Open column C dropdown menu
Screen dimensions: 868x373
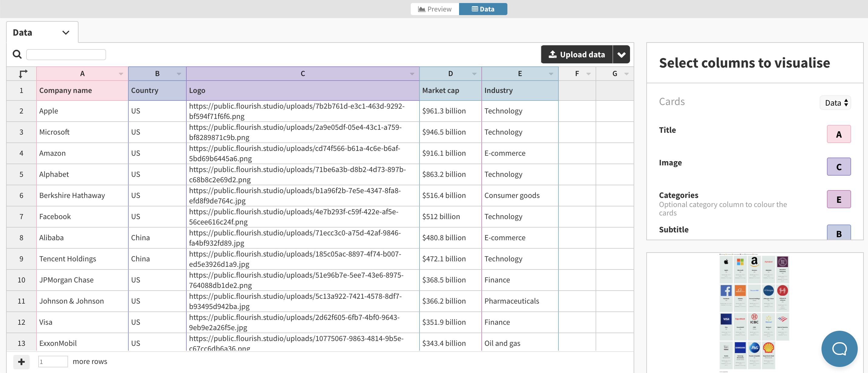coord(412,74)
